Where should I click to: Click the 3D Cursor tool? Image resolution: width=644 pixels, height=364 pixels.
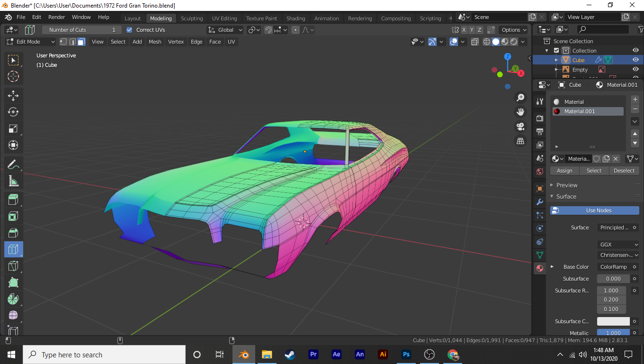13,76
